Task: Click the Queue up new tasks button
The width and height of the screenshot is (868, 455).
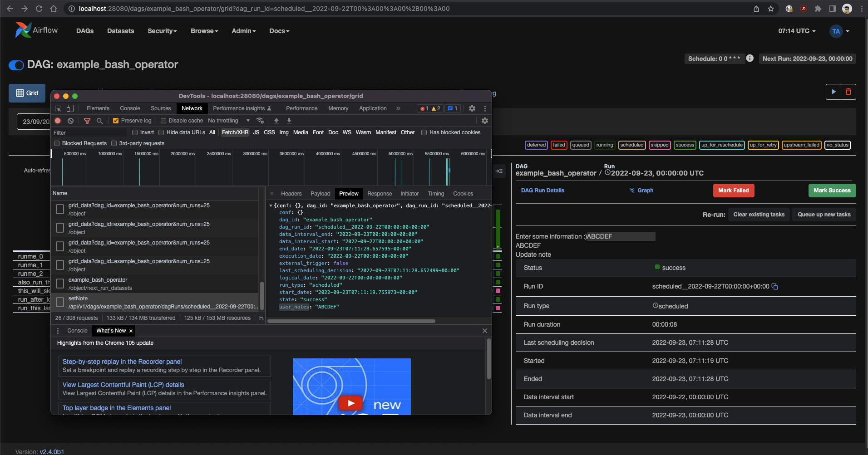Action: (x=824, y=215)
